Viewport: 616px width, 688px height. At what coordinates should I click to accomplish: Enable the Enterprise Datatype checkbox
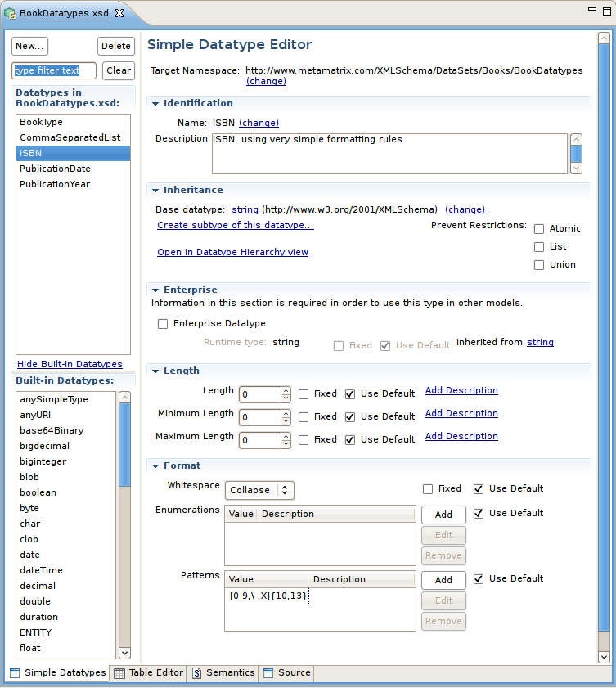(162, 324)
